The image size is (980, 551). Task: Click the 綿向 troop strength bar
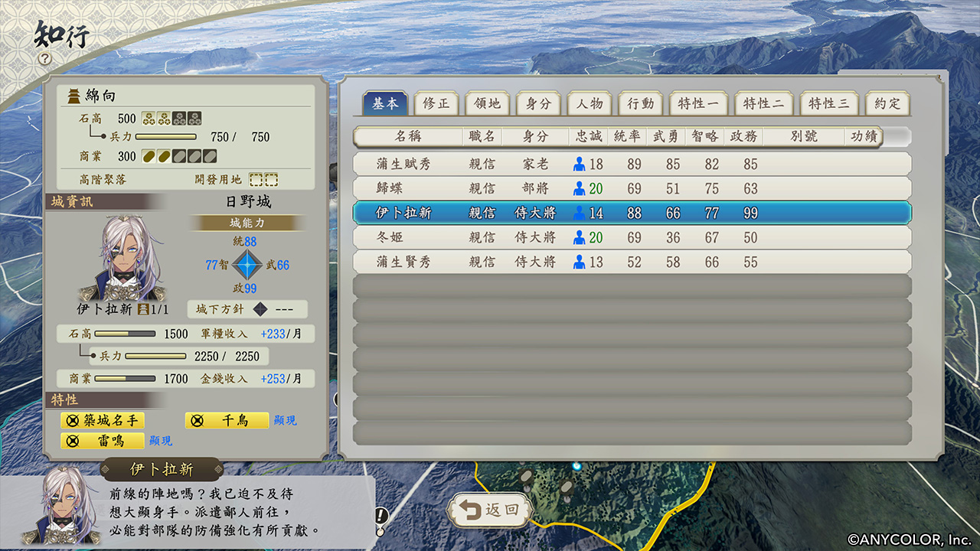165,137
